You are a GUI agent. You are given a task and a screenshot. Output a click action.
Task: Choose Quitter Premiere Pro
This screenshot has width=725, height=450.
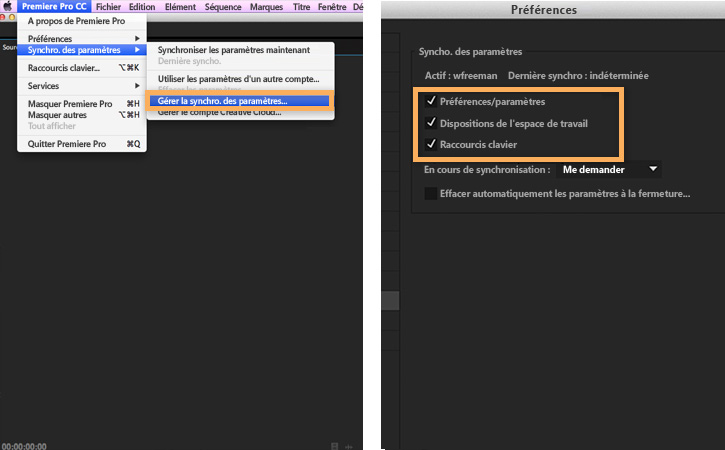pyautogui.click(x=82, y=144)
